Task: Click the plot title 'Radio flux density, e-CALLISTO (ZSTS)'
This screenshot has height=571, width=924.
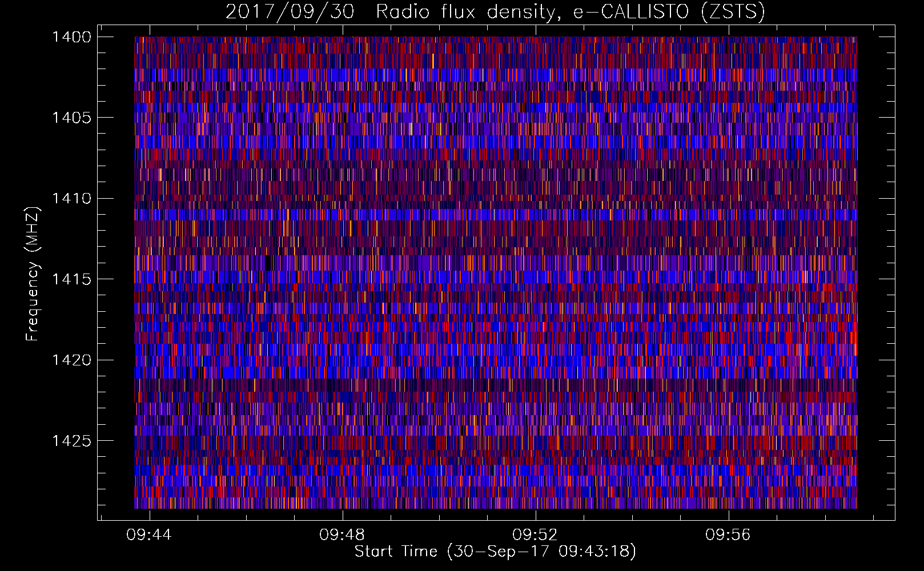Action: coord(570,12)
